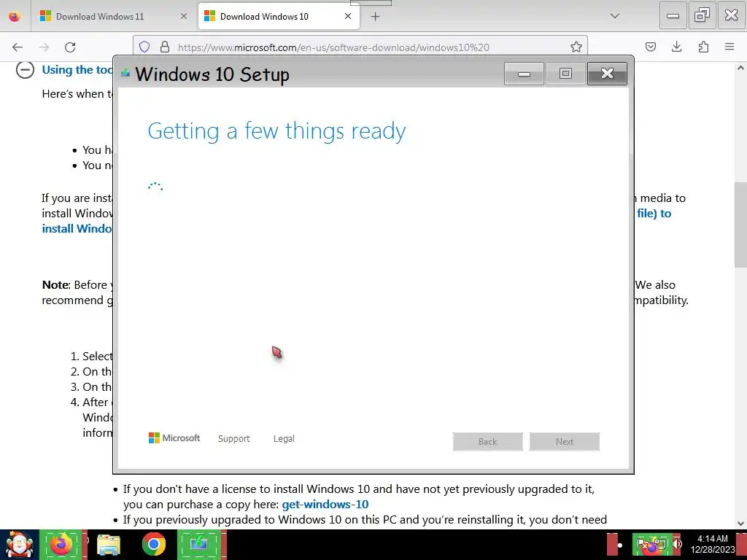The width and height of the screenshot is (747, 560).
Task: Bookmark this page with the star
Action: tap(576, 47)
